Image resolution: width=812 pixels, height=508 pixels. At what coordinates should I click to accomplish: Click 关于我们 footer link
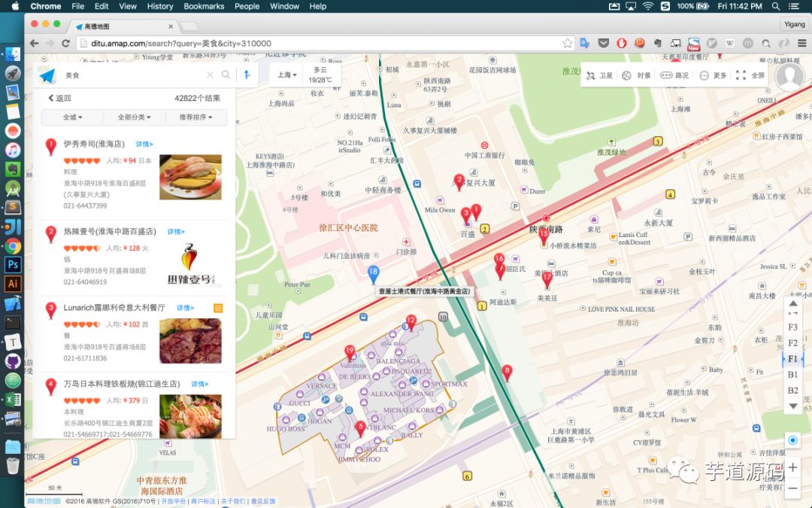(233, 501)
